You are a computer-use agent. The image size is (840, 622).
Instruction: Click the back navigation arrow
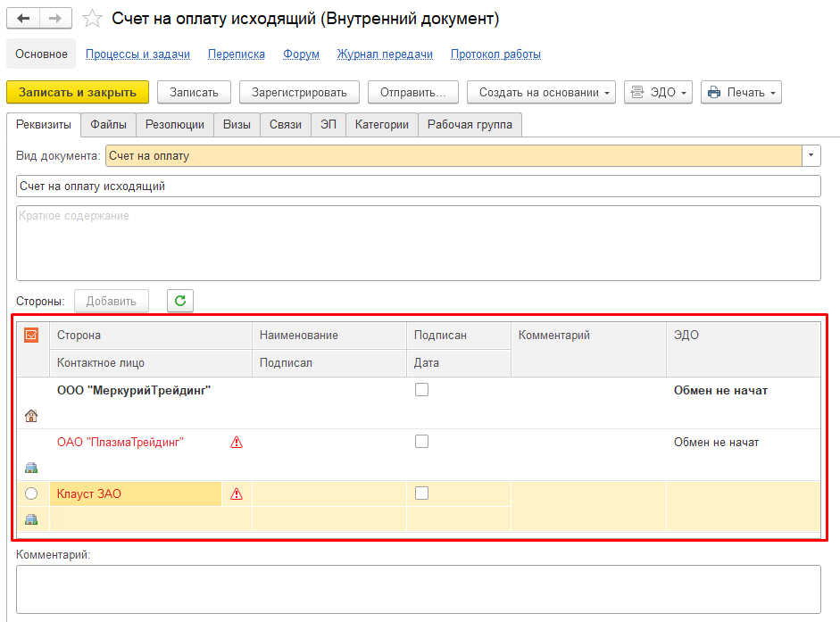pos(24,19)
